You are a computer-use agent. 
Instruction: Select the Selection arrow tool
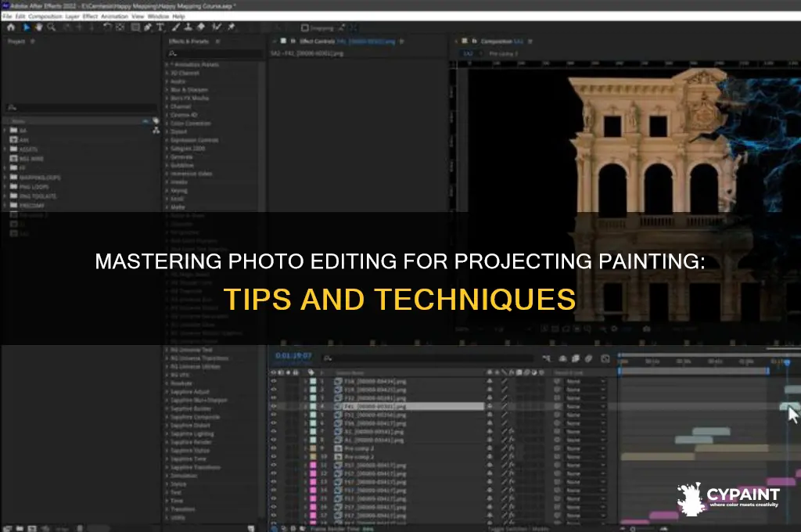click(x=26, y=27)
